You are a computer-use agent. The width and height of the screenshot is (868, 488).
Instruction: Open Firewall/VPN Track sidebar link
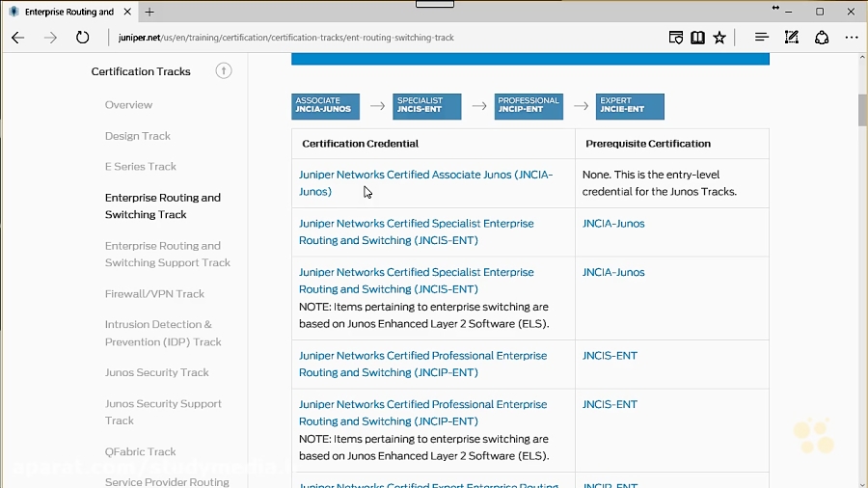[154, 294]
